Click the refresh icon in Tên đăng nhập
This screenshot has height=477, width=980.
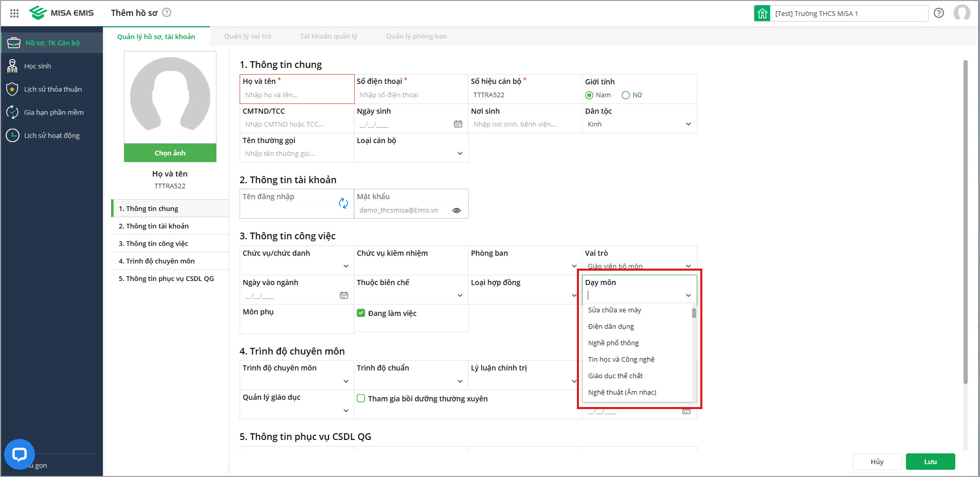pyautogui.click(x=343, y=203)
